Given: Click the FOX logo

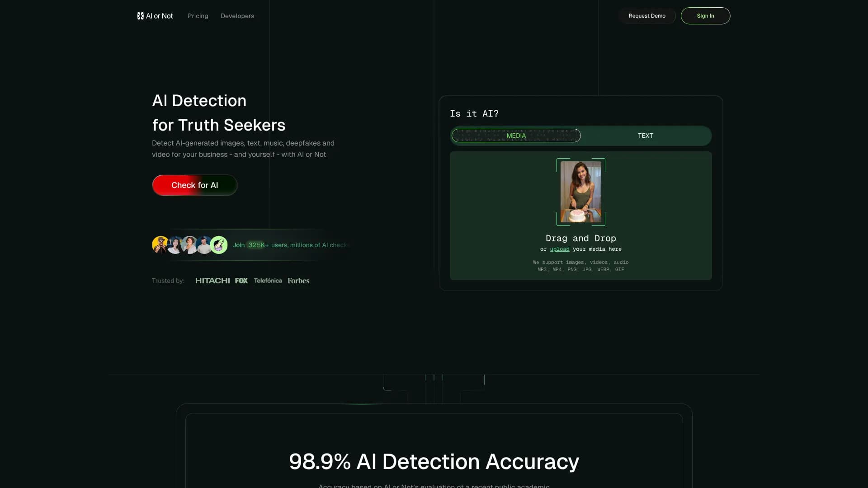Looking at the screenshot, I should (x=241, y=281).
